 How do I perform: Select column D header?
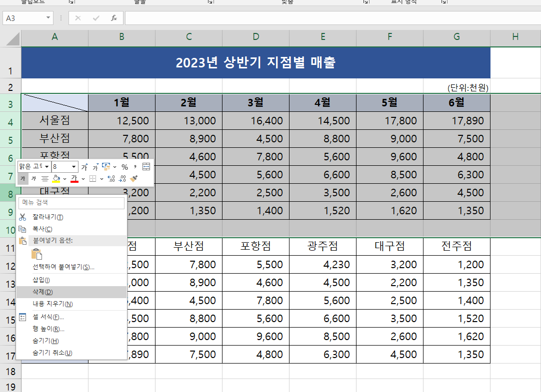pos(255,37)
